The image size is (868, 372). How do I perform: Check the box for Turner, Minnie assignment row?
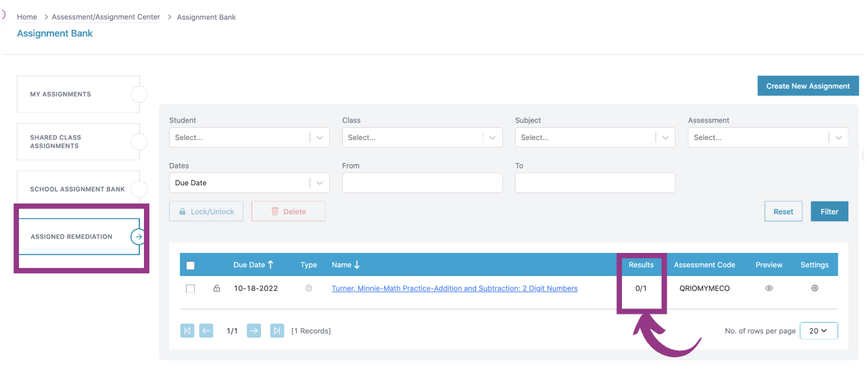click(190, 289)
